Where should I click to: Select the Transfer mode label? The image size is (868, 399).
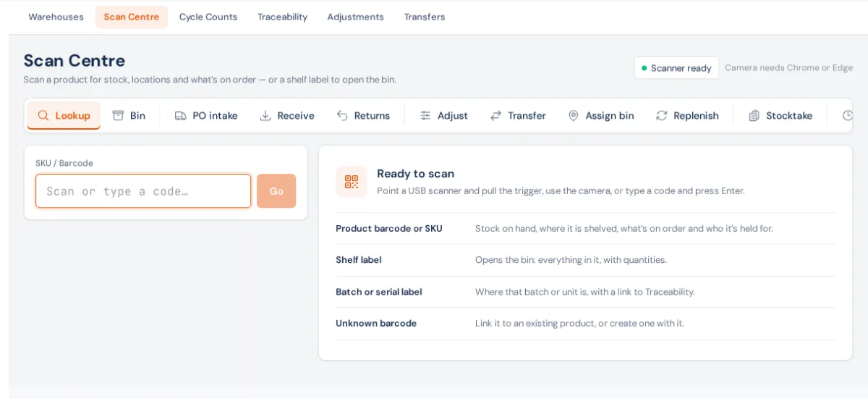point(527,116)
